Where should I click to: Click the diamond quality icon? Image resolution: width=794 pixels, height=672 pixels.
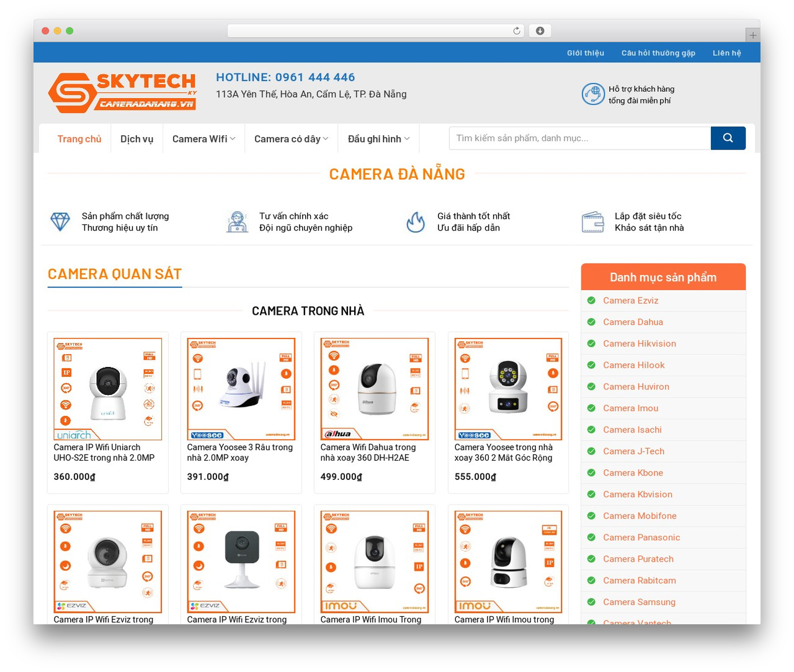(60, 221)
